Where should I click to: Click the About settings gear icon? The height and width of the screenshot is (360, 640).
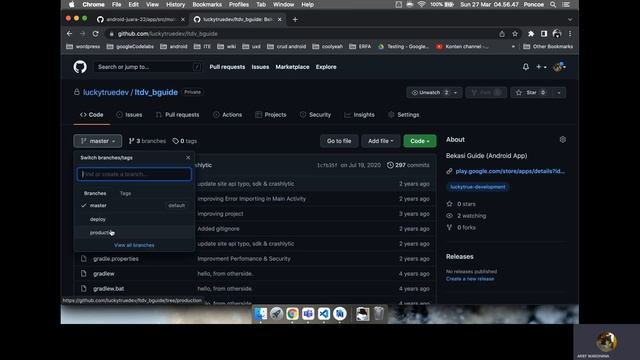[x=562, y=140]
